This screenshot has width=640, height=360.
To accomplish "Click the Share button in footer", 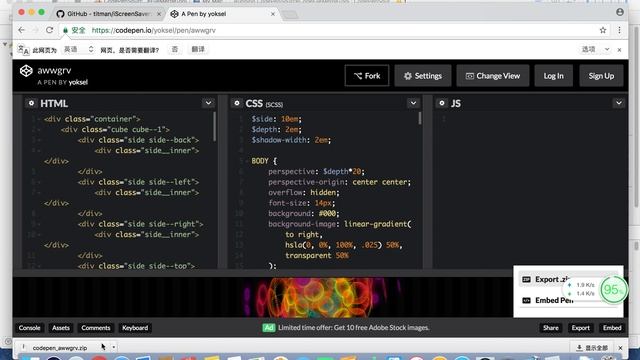I will (x=551, y=328).
